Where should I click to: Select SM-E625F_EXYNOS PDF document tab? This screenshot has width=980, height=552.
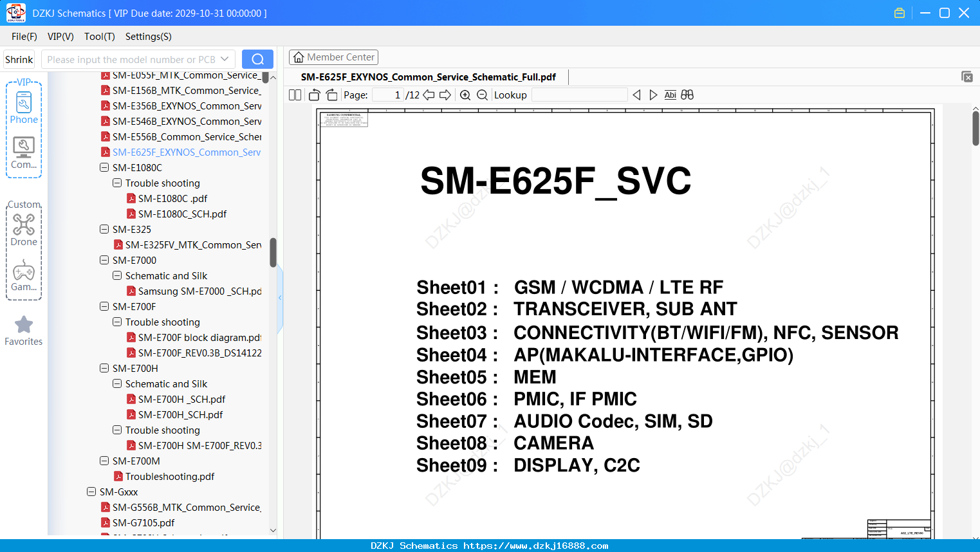point(429,77)
